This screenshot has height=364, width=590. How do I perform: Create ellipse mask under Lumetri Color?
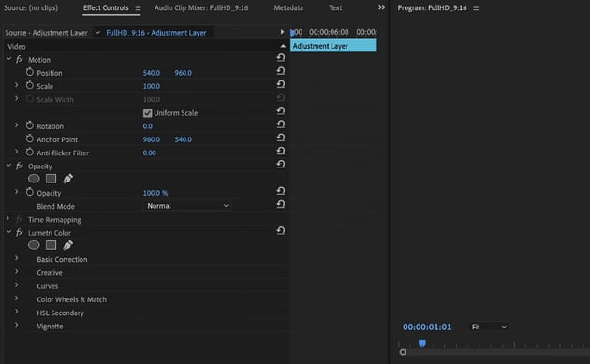(34, 245)
